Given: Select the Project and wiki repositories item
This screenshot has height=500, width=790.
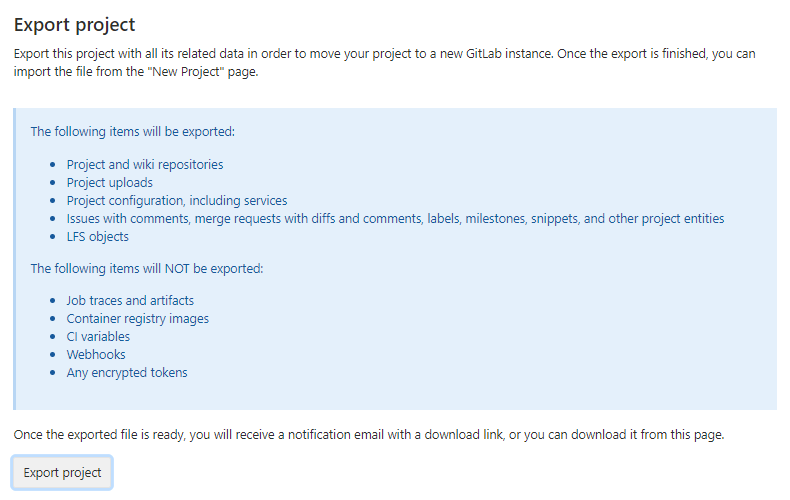Looking at the screenshot, I should [145, 164].
